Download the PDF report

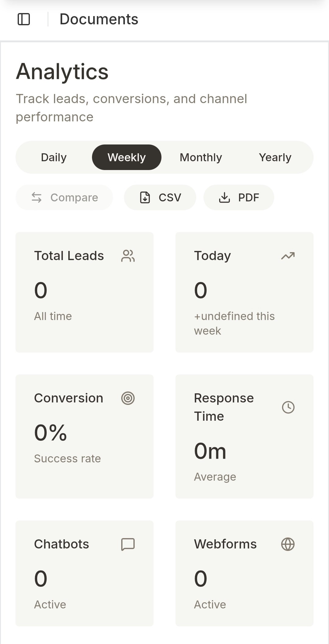tap(239, 197)
